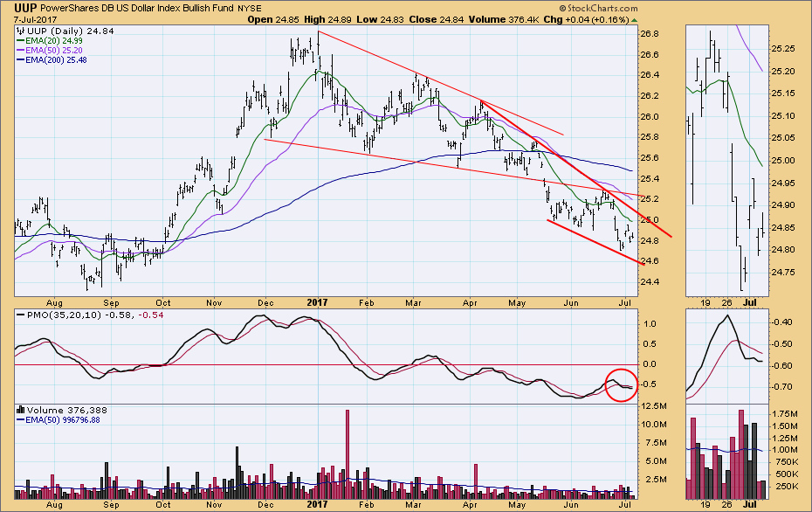Click the 12.5M volume axis label
The width and height of the screenshot is (812, 512).
click(x=654, y=405)
